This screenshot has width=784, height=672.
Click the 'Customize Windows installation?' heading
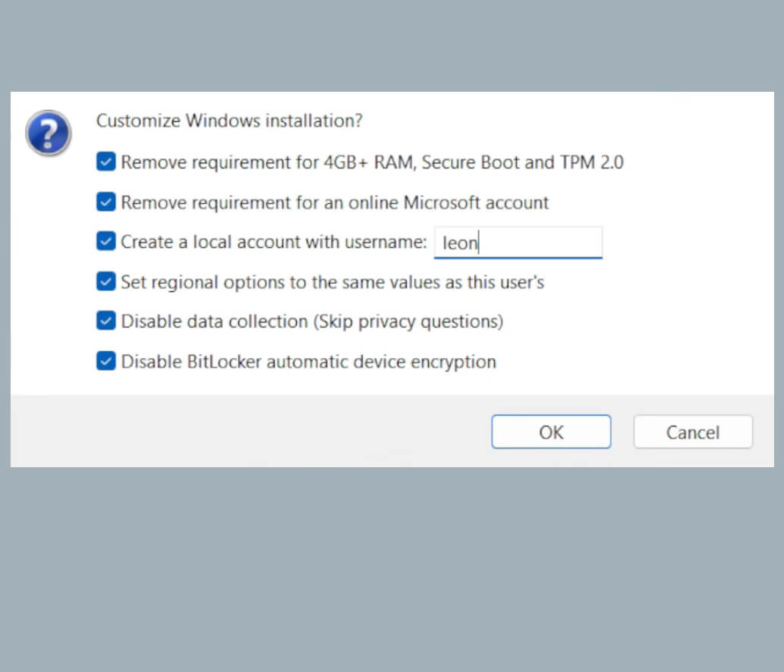229,121
